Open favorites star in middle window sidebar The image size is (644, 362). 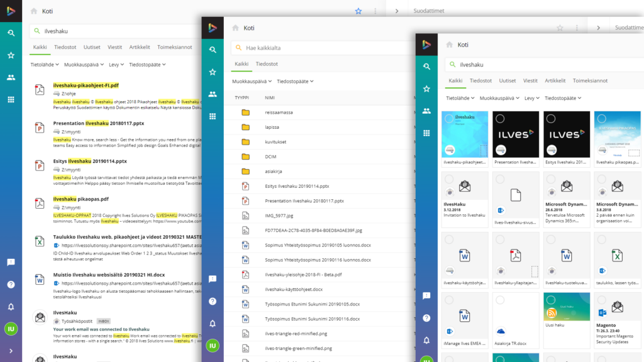[x=213, y=72]
